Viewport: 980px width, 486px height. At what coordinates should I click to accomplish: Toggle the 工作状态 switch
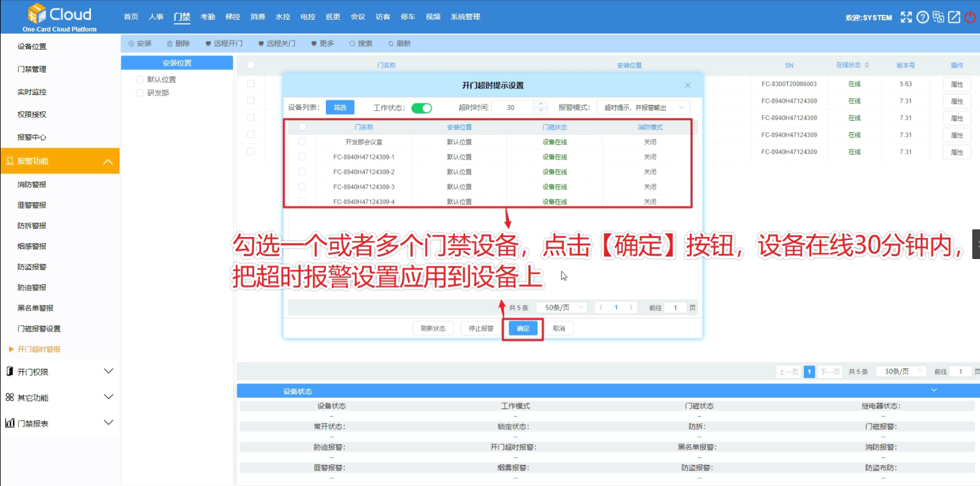[422, 108]
